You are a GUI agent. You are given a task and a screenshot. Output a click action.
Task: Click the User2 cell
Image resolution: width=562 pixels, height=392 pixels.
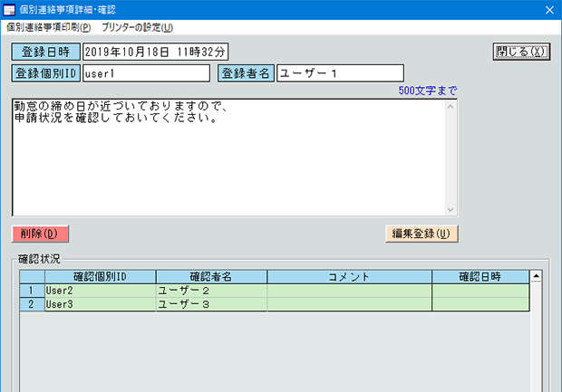click(101, 291)
